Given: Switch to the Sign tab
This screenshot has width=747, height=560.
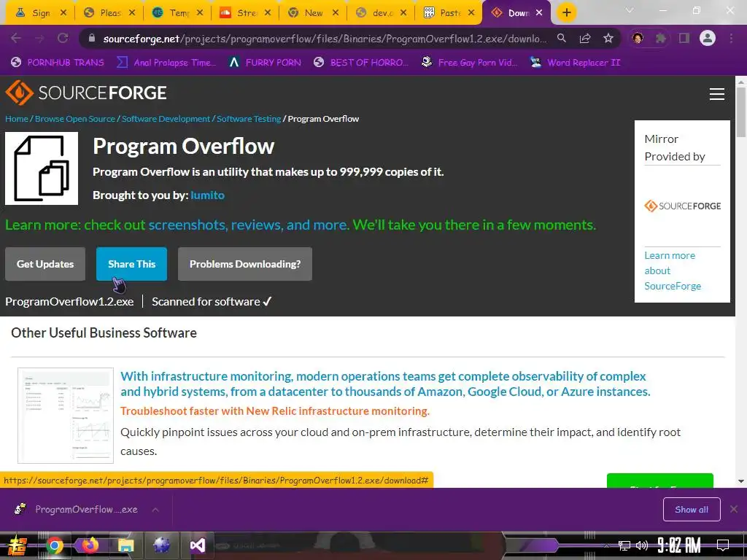Looking at the screenshot, I should coord(41,13).
